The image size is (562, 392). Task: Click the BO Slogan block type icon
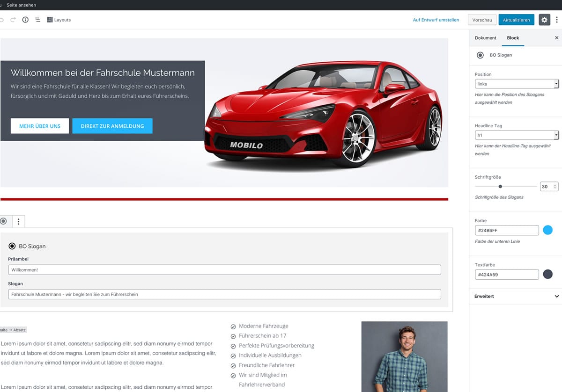4,221
